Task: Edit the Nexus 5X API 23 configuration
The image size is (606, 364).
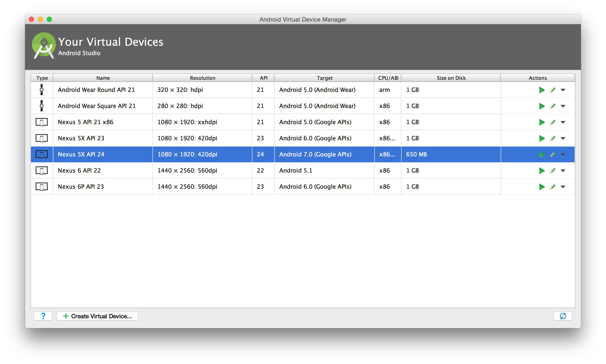Action: point(552,139)
